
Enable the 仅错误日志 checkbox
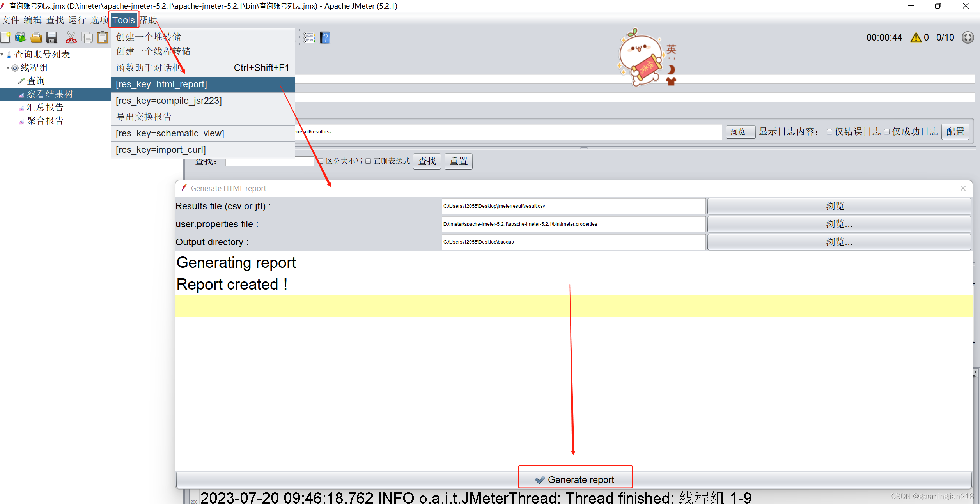(x=829, y=132)
